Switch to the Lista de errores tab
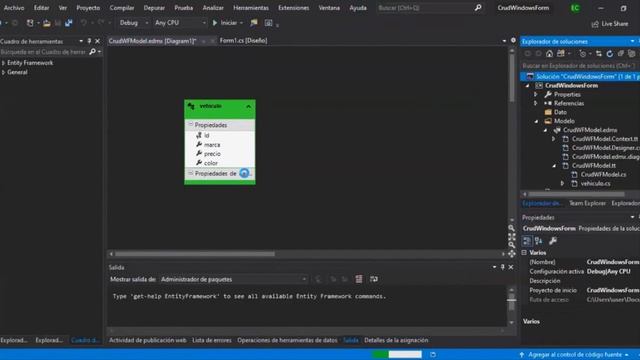The height and width of the screenshot is (360, 640). click(x=211, y=340)
